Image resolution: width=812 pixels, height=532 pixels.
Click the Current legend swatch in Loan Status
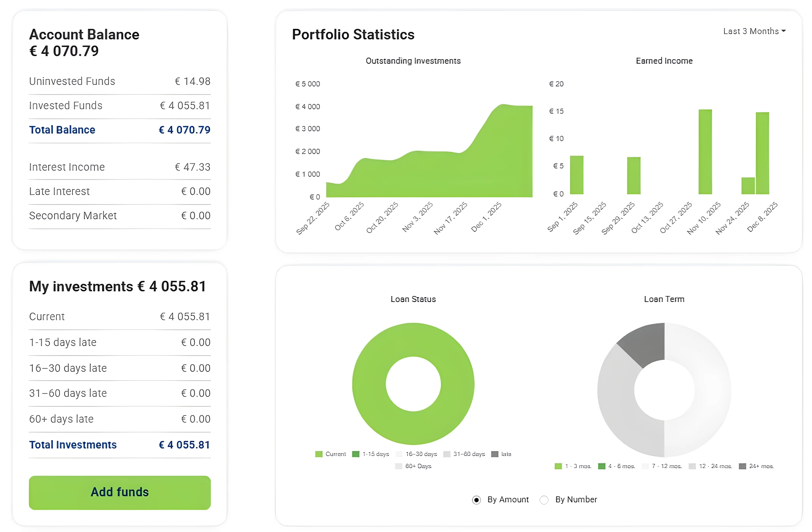tap(319, 454)
